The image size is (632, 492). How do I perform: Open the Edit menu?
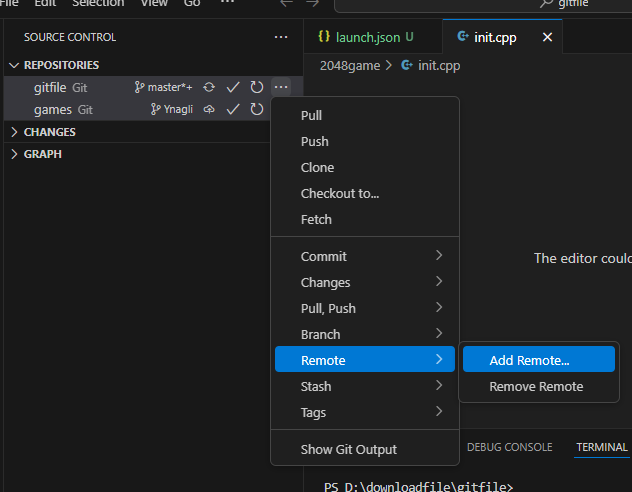[x=45, y=3]
